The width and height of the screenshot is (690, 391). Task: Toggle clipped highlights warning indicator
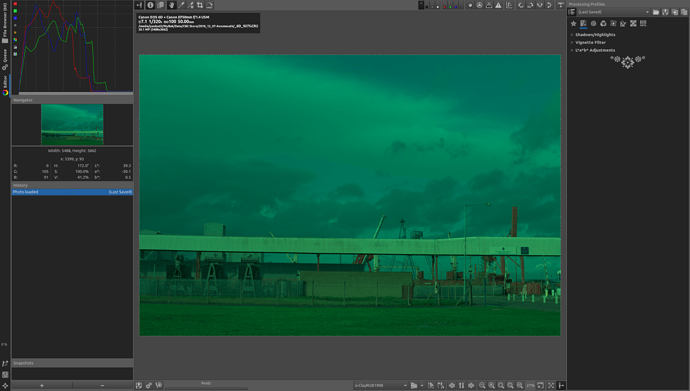click(498, 5)
